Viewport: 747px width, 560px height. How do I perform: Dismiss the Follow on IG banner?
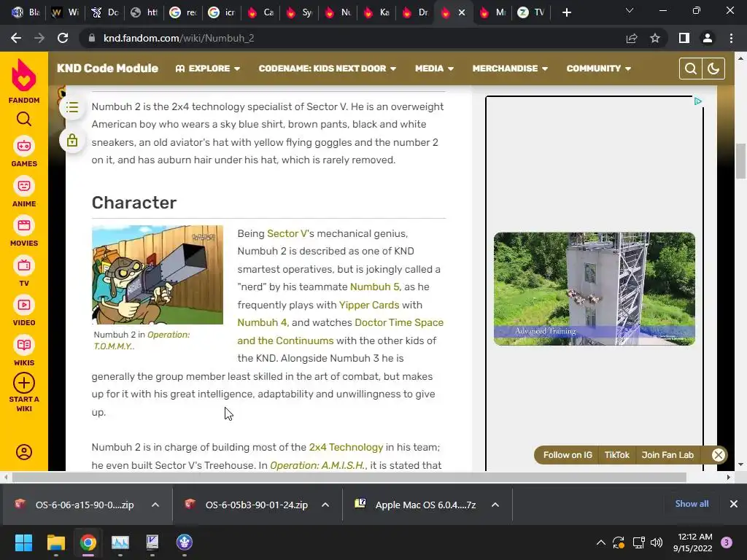coord(719,455)
